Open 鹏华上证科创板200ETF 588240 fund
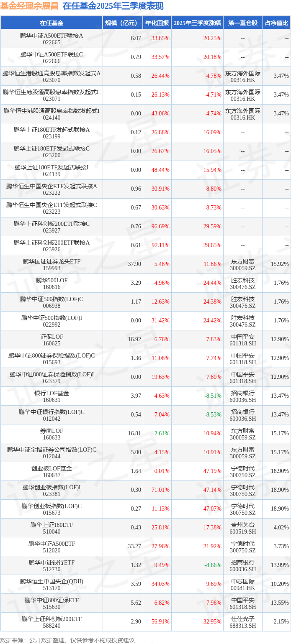The width and height of the screenshot is (291, 644). pos(52,622)
